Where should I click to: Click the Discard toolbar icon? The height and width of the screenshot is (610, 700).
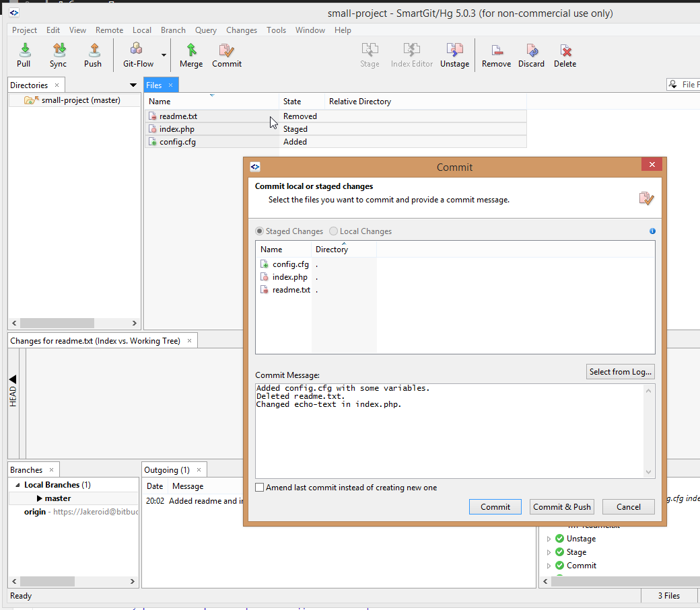click(x=531, y=55)
